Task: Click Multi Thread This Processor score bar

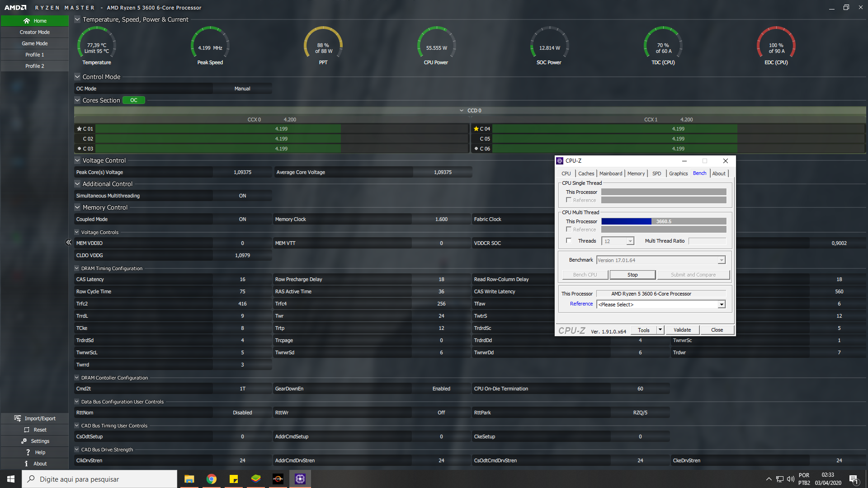Action: point(664,221)
